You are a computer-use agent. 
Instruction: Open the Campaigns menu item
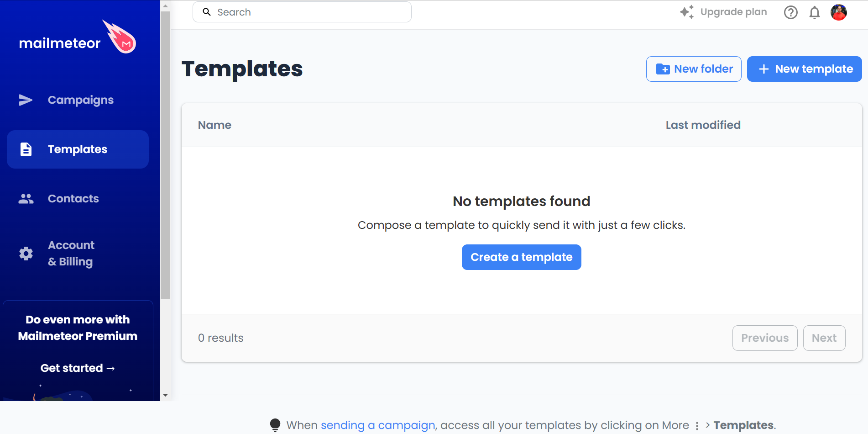(80, 100)
